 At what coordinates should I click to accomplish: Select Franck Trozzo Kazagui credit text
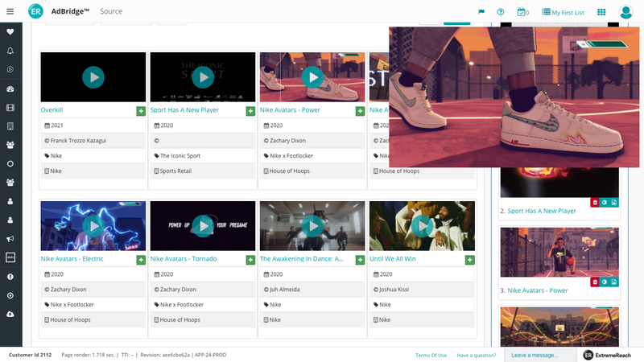tap(78, 141)
